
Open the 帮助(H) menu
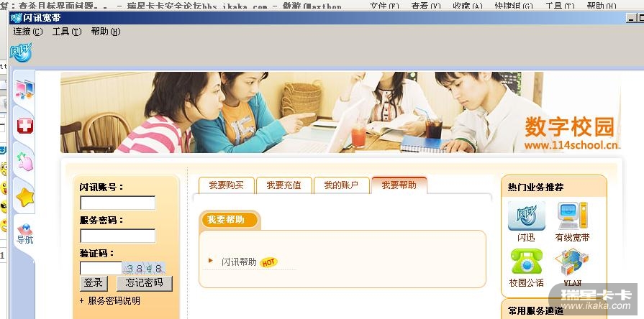(106, 32)
